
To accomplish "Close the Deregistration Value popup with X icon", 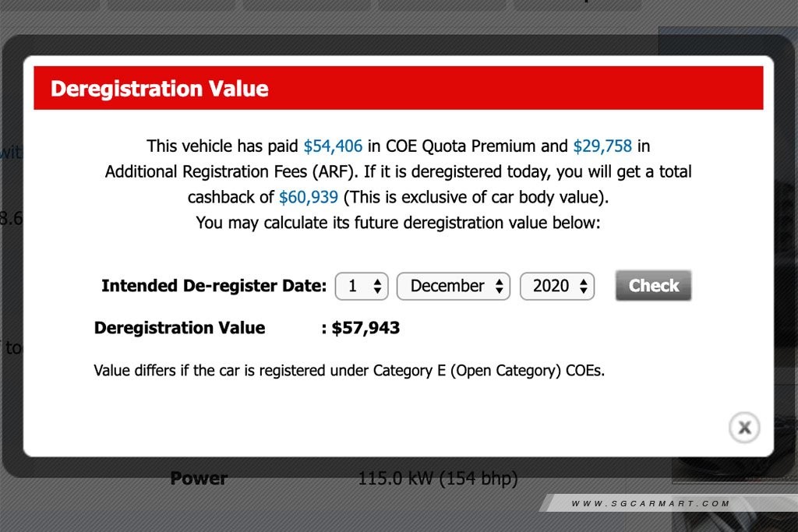I will (744, 427).
